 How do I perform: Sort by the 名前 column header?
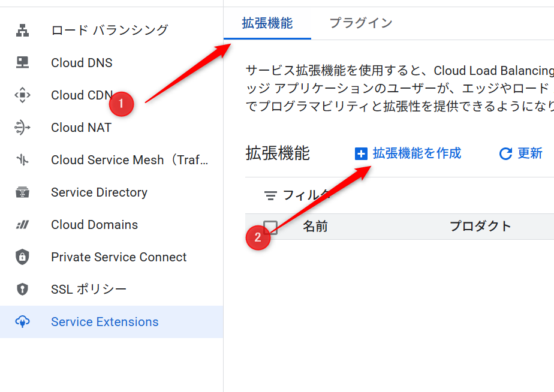coord(315,227)
